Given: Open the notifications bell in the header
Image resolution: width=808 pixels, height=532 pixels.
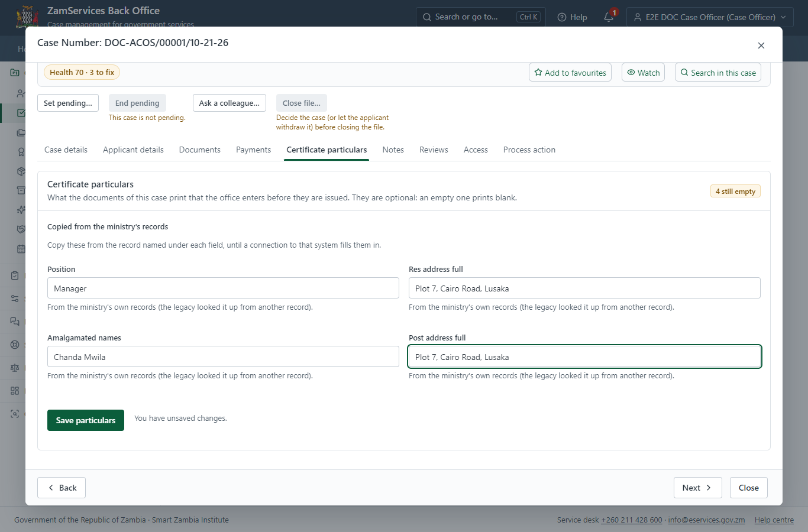Looking at the screenshot, I should (x=609, y=17).
